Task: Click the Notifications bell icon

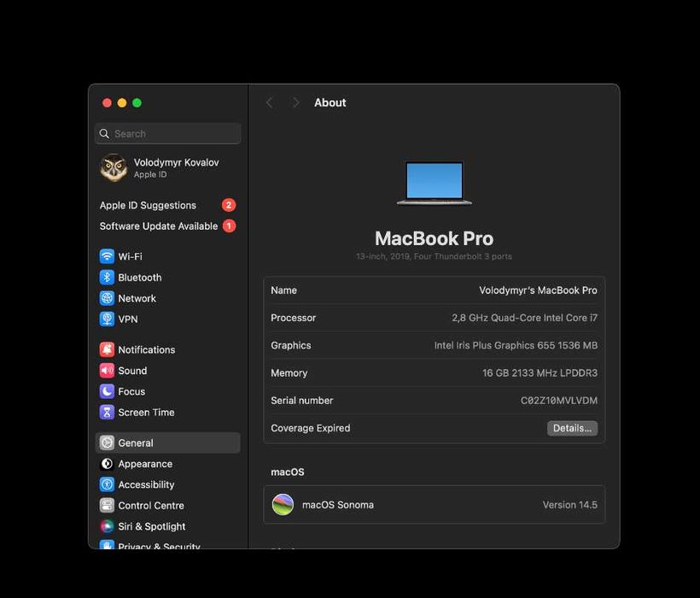Action: pos(107,349)
